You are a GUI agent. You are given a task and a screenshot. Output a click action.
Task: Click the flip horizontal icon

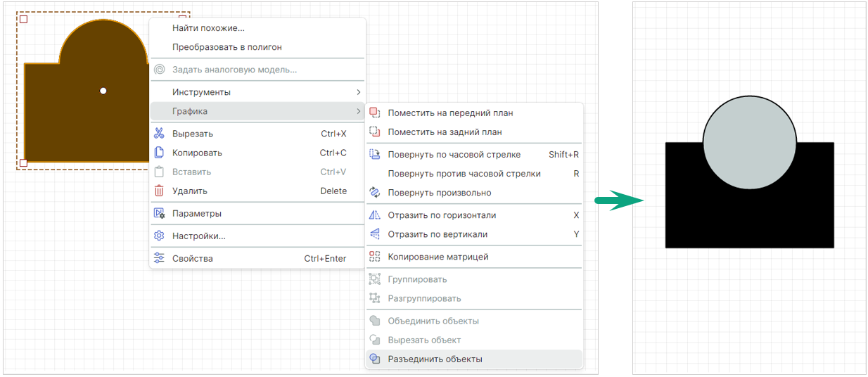(x=375, y=215)
